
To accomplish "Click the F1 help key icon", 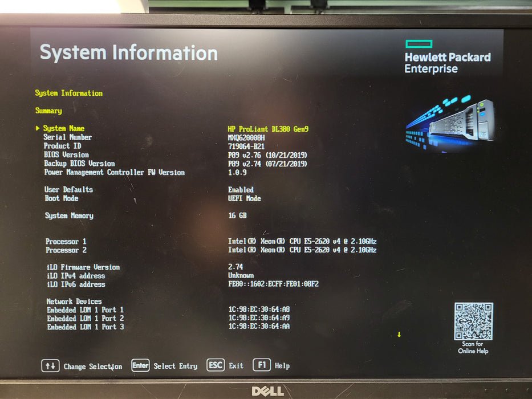I will point(262,365).
